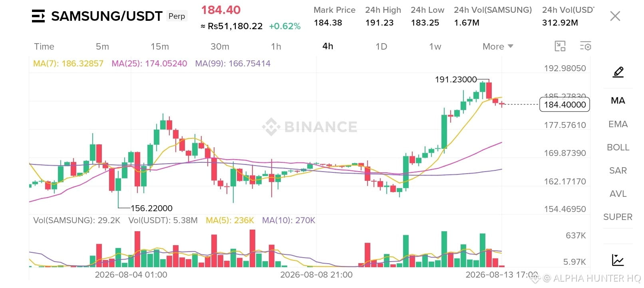The width and height of the screenshot is (644, 288).
Task: Open the chart settings list icon
Action: point(586,46)
